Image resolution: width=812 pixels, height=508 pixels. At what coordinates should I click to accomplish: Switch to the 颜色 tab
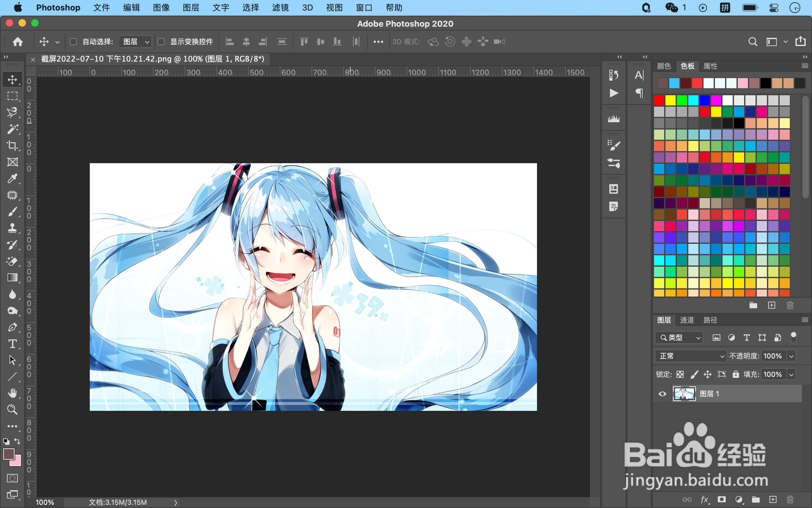pos(664,66)
